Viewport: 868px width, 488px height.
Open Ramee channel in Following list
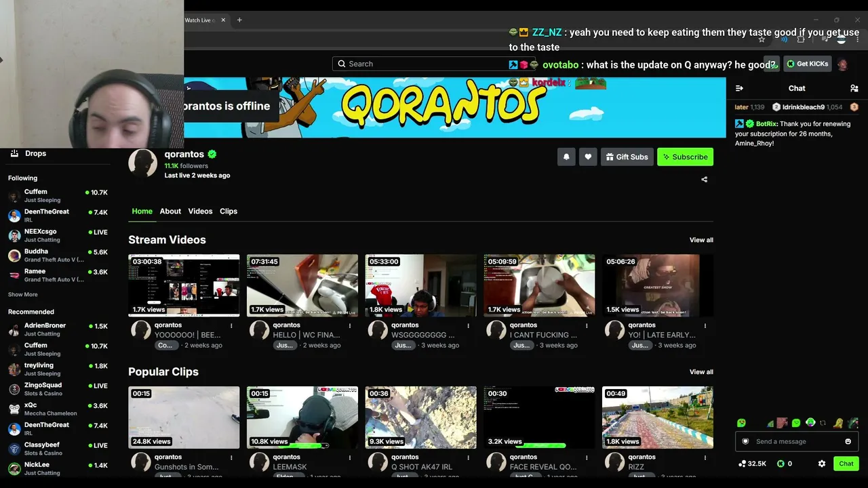pos(58,275)
